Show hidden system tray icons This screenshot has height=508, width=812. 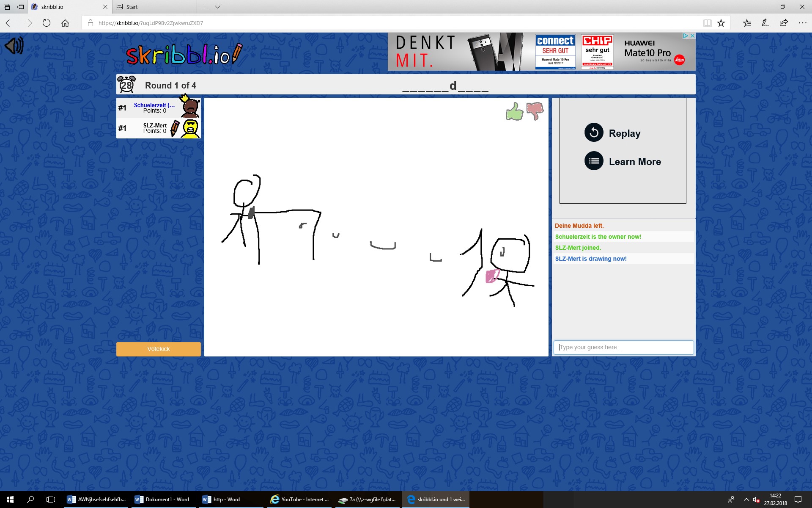746,500
